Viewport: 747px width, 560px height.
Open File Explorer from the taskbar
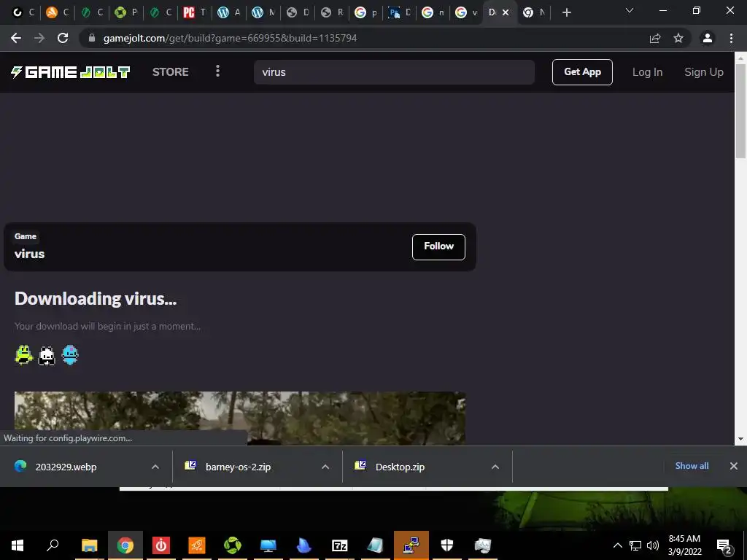point(89,545)
